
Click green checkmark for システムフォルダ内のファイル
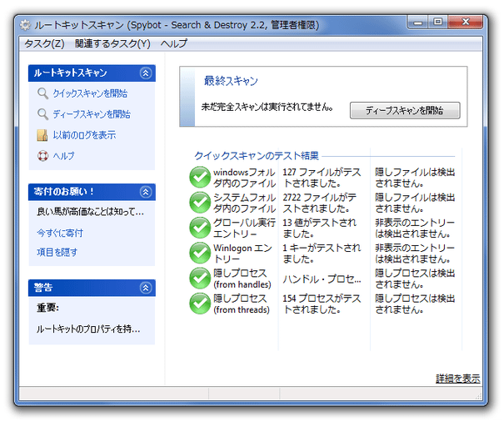[200, 203]
